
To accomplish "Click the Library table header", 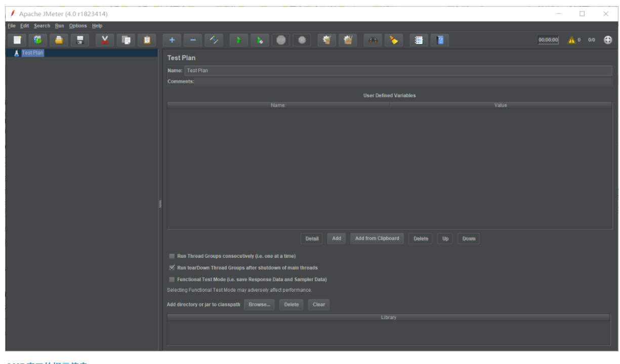I will [389, 317].
